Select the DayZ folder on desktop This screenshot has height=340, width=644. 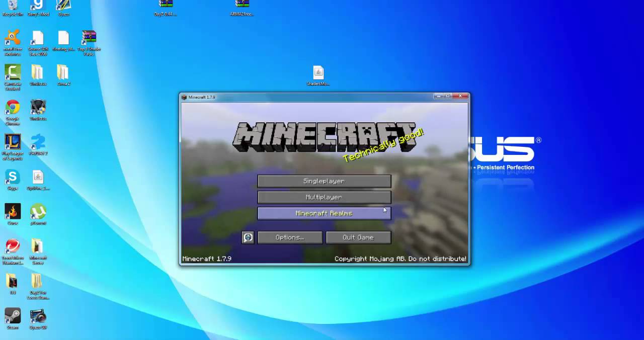38,286
